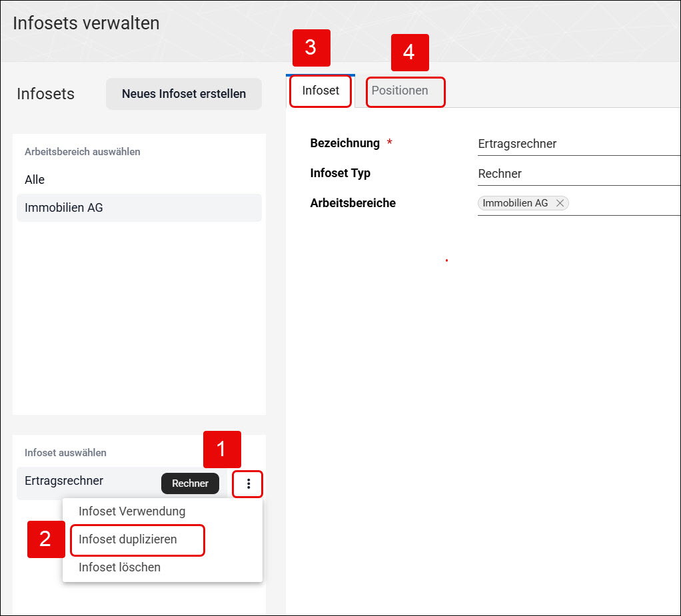Image resolution: width=681 pixels, height=616 pixels.
Task: Pick Infoset löschen in the context menu
Action: [163, 567]
